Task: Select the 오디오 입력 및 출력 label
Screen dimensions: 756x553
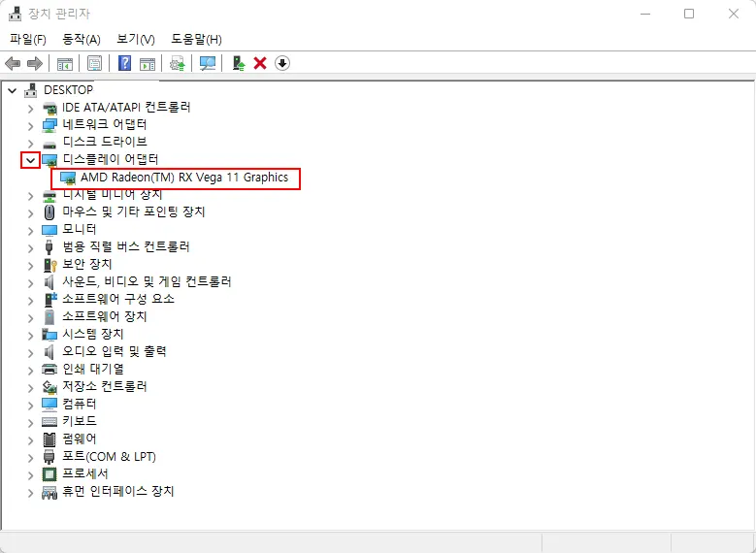Action: [x=115, y=351]
